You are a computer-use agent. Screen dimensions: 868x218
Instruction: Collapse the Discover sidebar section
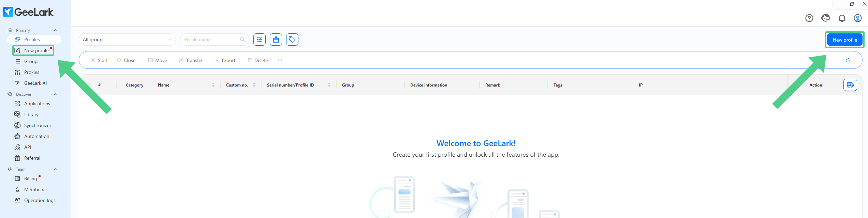click(55, 94)
